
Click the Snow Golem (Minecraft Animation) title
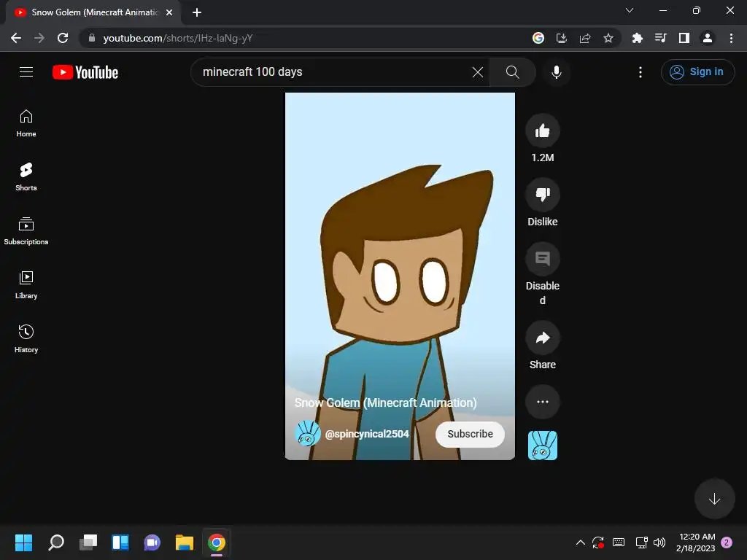tap(385, 402)
